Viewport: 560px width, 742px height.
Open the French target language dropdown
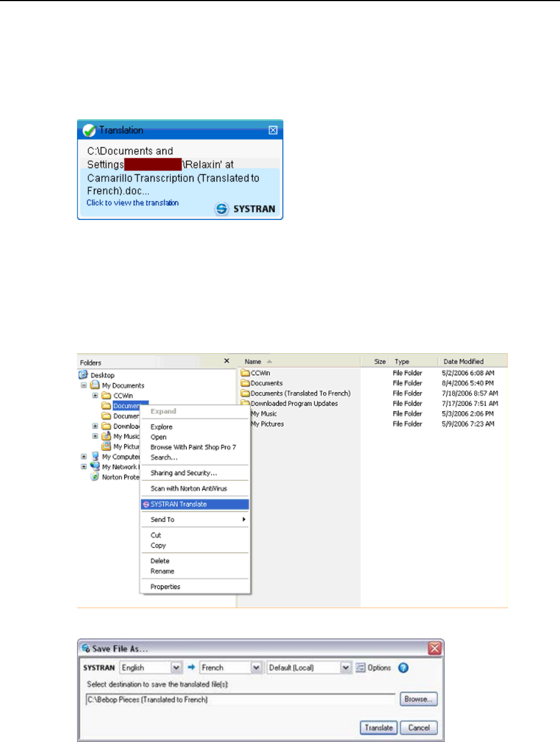pos(256,667)
